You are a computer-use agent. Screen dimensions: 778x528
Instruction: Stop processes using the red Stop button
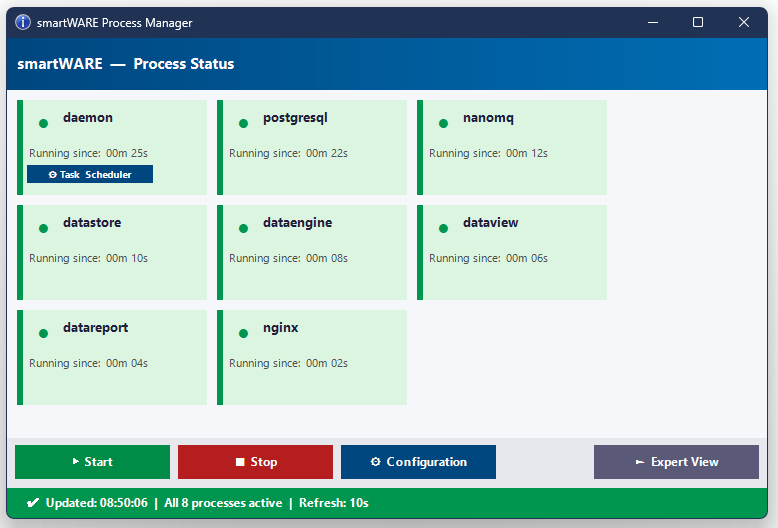coord(256,462)
